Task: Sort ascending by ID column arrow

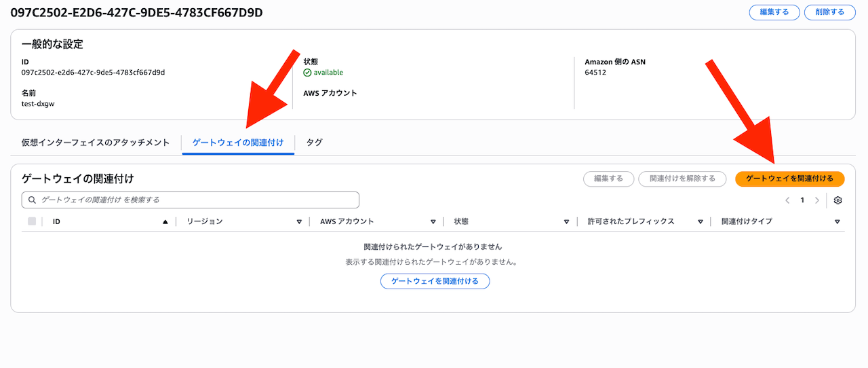Action: [x=165, y=222]
